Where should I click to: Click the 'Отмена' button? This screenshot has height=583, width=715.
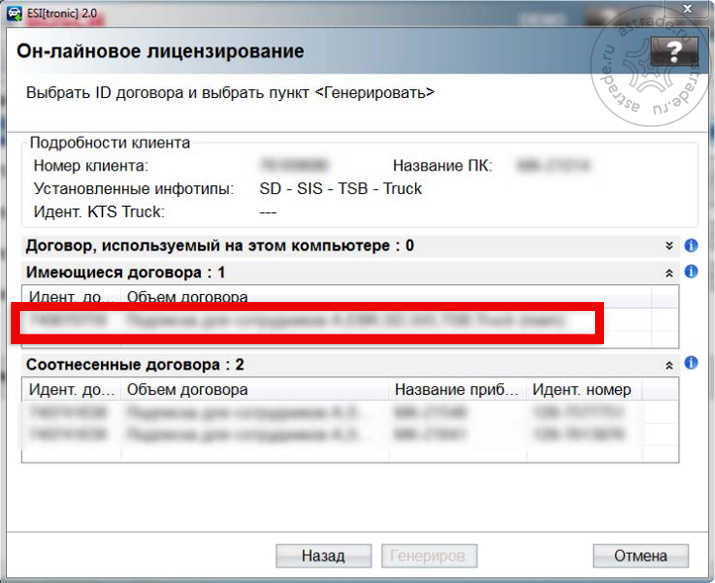640,556
